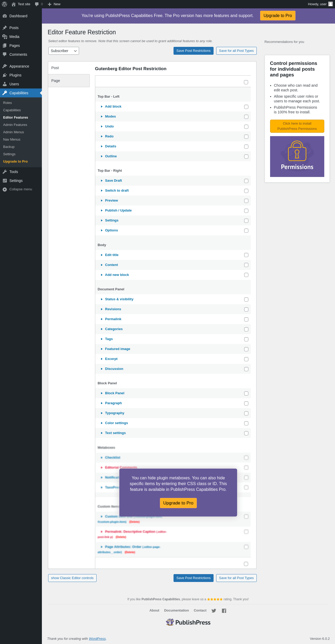
Task: Open the Backup submenu item
Action: pos(9,147)
